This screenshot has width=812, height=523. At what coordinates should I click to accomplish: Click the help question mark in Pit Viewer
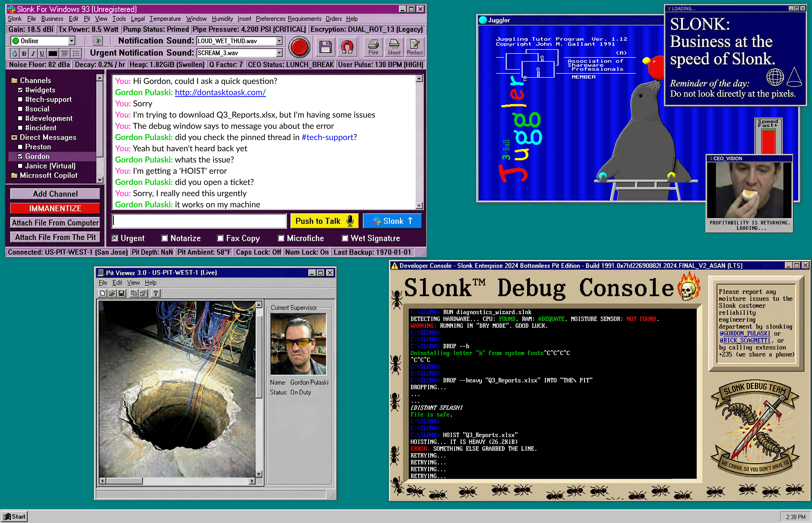coord(156,293)
